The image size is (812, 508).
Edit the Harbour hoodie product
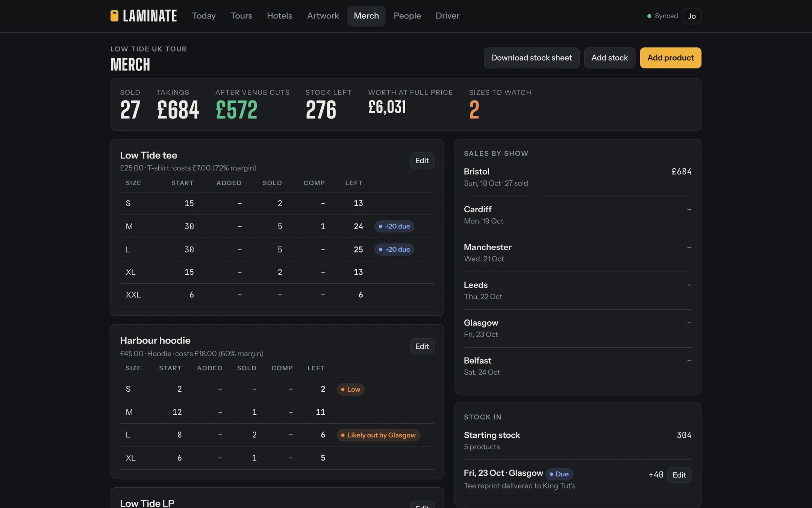(x=422, y=346)
